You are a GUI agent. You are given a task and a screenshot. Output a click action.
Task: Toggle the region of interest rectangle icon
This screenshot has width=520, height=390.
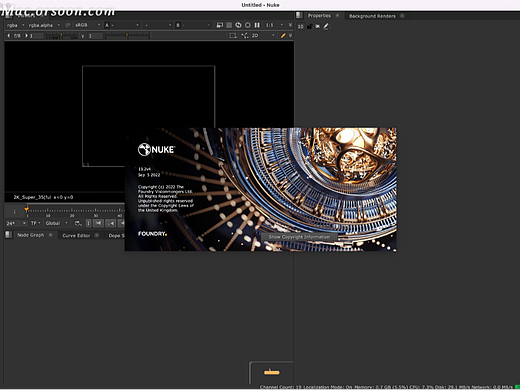[x=233, y=36]
